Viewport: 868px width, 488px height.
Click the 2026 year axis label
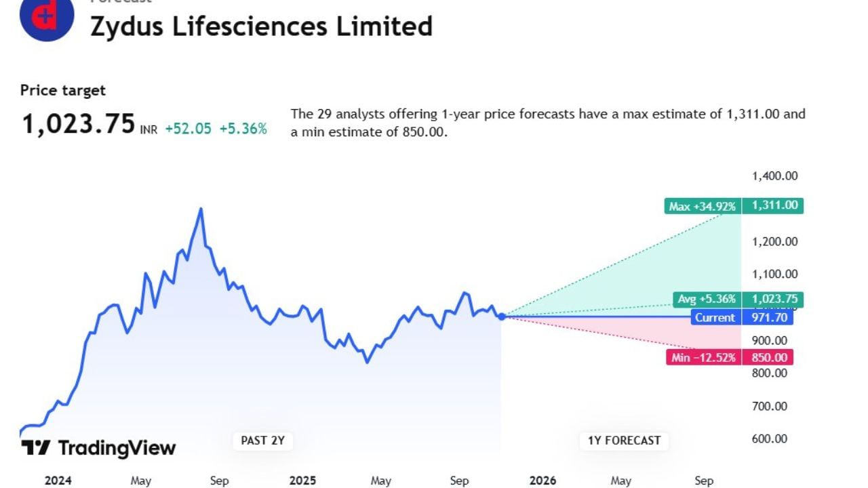click(x=542, y=481)
